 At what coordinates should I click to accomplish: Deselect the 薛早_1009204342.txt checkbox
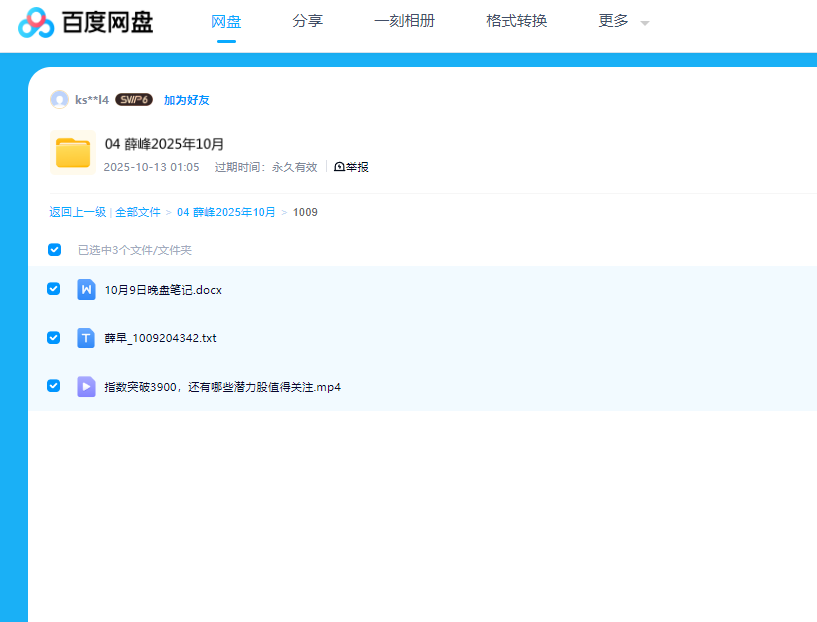point(54,337)
